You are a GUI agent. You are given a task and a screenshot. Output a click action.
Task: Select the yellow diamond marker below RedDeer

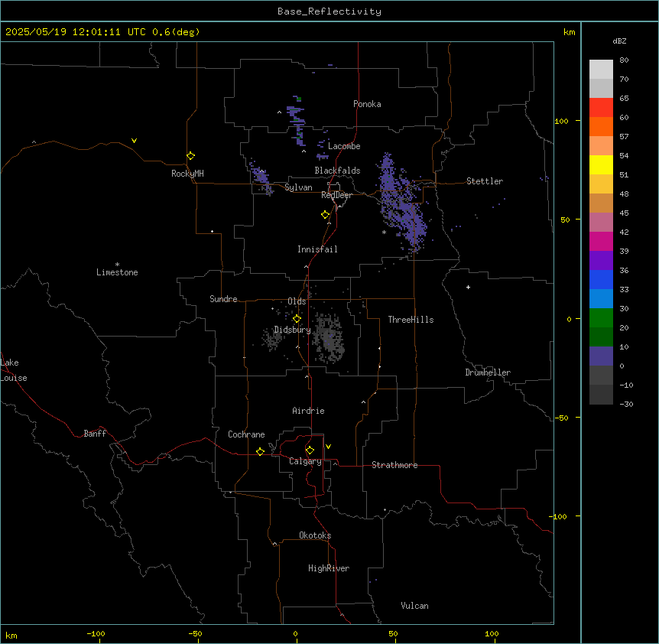[326, 215]
